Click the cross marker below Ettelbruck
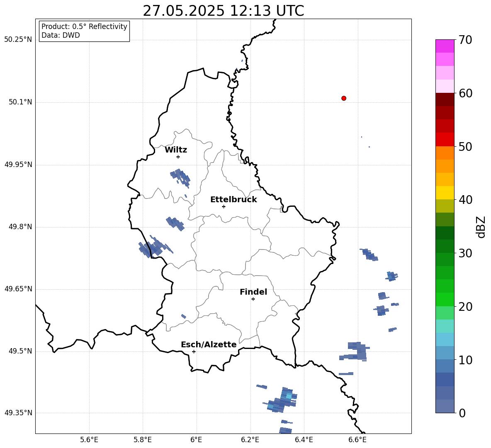 click(224, 206)
